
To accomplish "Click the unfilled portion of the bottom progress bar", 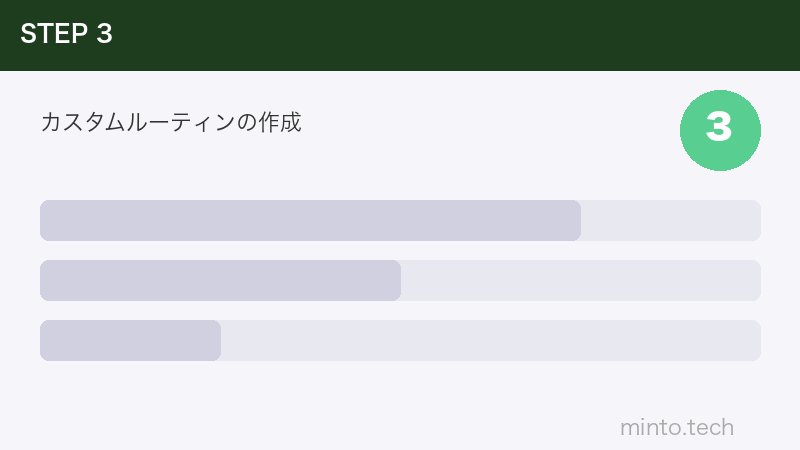I will 490,341.
